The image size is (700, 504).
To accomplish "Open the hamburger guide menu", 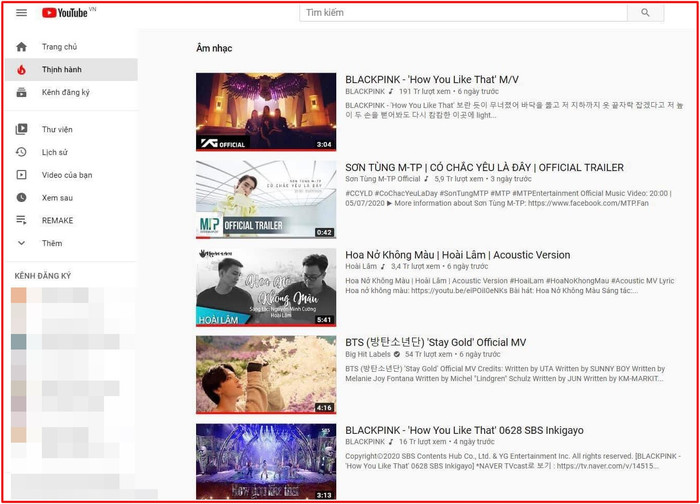I will coord(21,12).
